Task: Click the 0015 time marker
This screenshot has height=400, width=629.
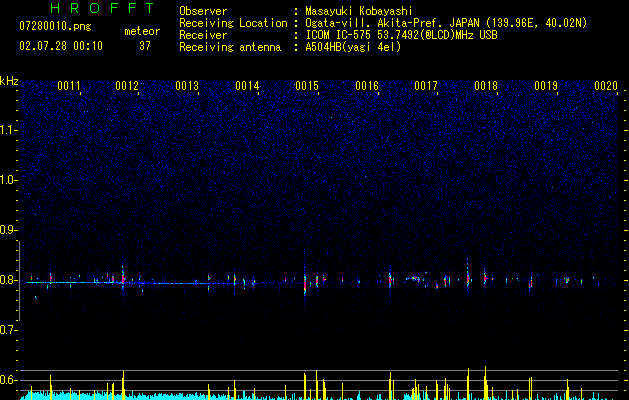Action: (x=307, y=86)
